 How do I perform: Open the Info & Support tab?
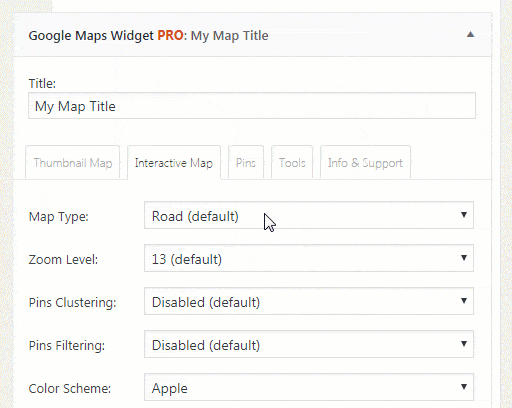point(365,162)
